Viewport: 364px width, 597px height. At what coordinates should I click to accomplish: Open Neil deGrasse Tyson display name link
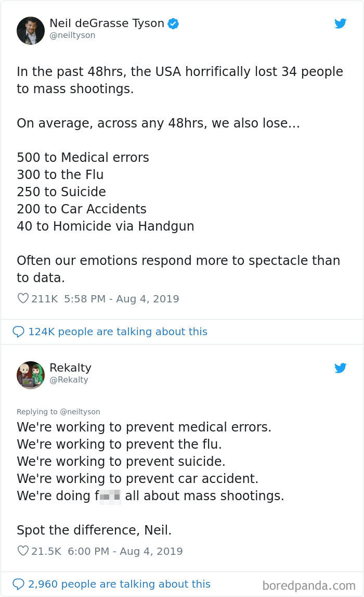pyautogui.click(x=107, y=23)
